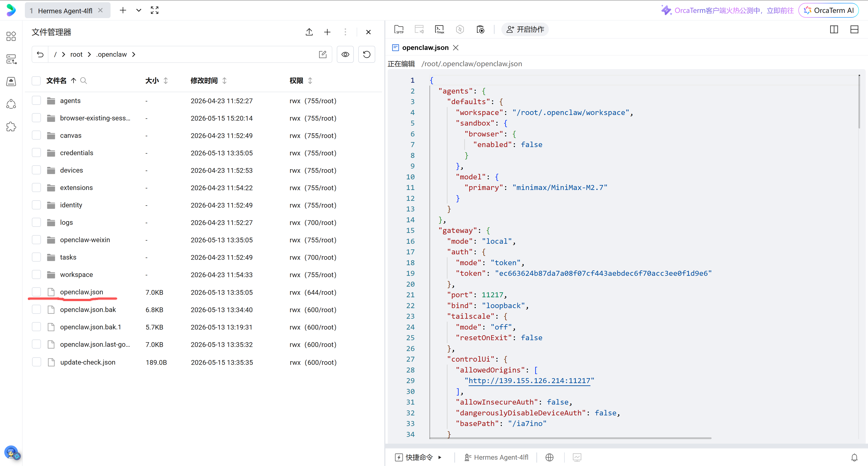The image size is (868, 466).
Task: Open the OrcaTerm AI button
Action: (x=829, y=10)
